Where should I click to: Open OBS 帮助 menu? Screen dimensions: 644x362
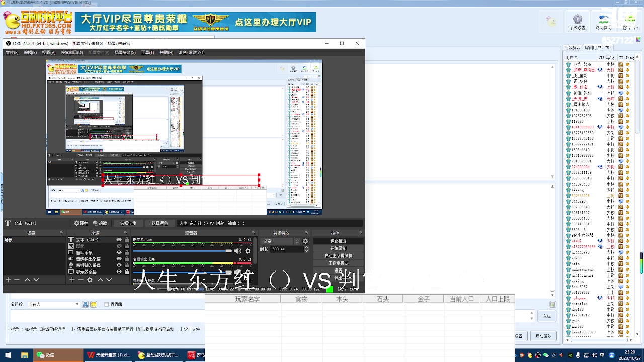click(x=166, y=52)
